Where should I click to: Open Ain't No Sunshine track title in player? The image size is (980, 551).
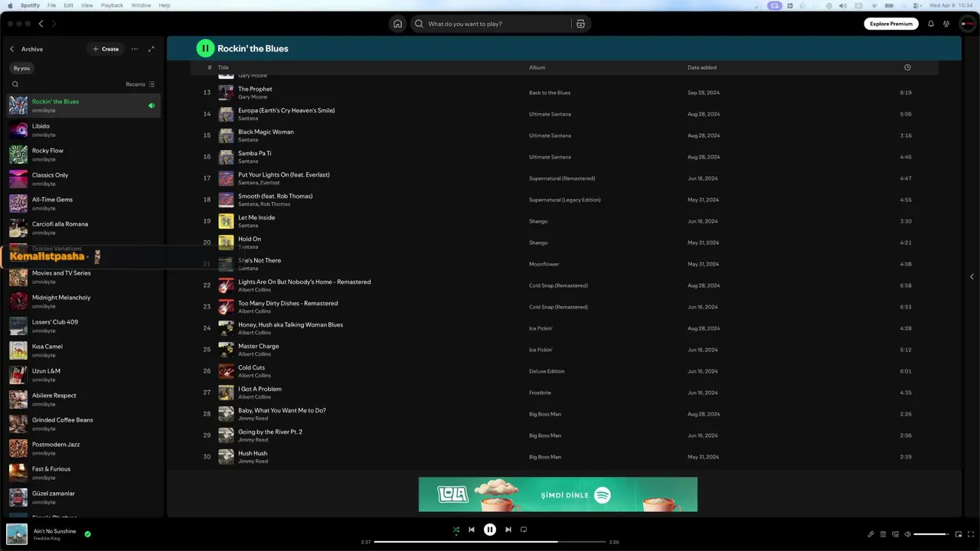[x=55, y=531]
